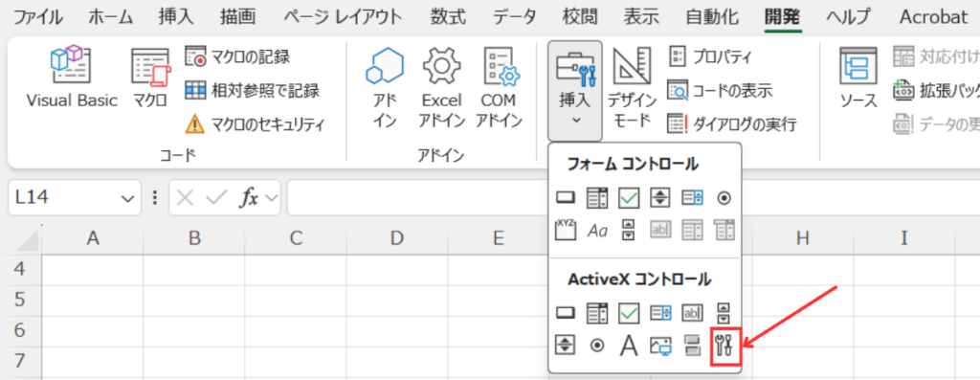
Task: Open the マクロ macros dialog
Action: click(x=150, y=77)
